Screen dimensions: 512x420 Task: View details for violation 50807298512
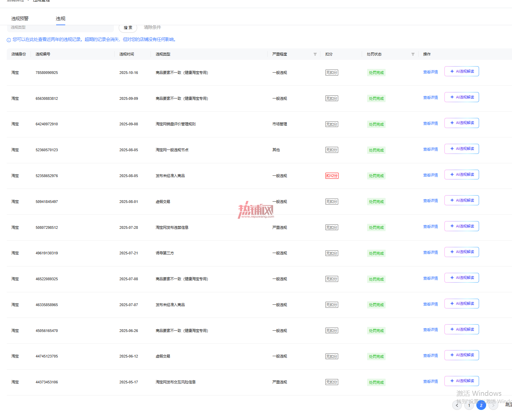[430, 226]
